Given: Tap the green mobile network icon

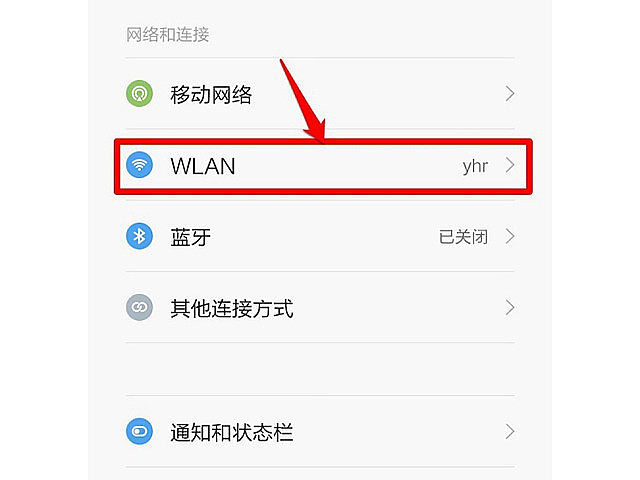Looking at the screenshot, I should tap(139, 93).
